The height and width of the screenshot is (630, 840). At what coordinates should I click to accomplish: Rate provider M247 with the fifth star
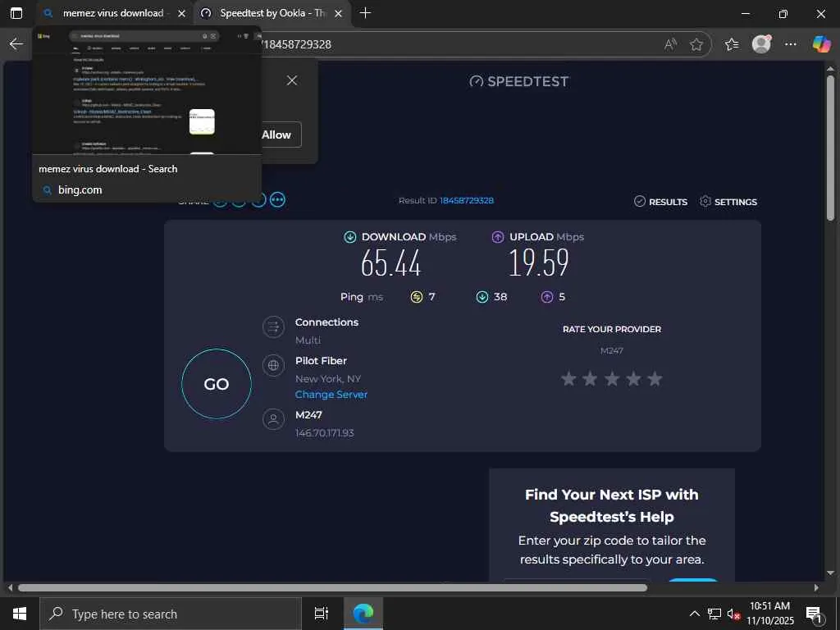tap(655, 379)
